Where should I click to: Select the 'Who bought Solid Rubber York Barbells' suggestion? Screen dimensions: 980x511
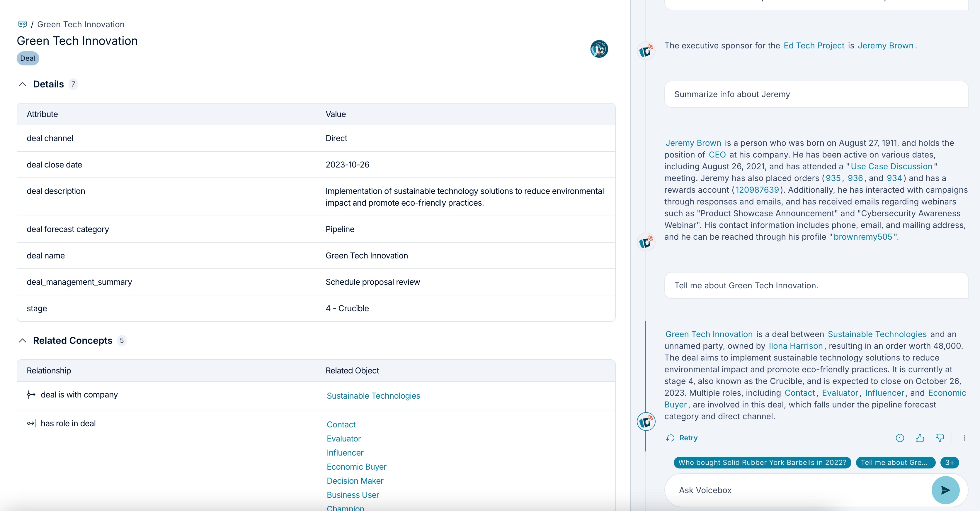click(762, 462)
